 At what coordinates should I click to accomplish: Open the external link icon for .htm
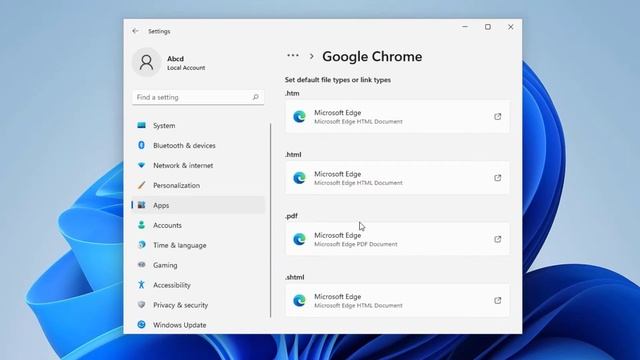(498, 117)
